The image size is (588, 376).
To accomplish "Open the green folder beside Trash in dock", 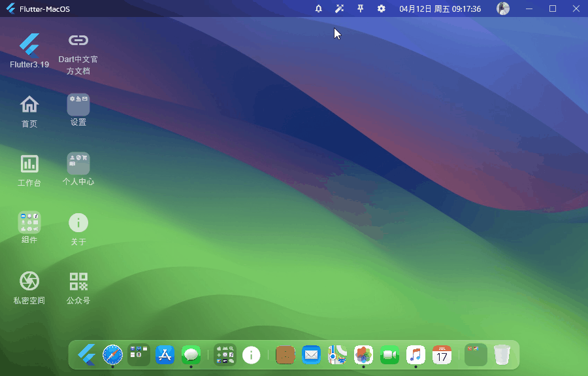I will coord(476,354).
